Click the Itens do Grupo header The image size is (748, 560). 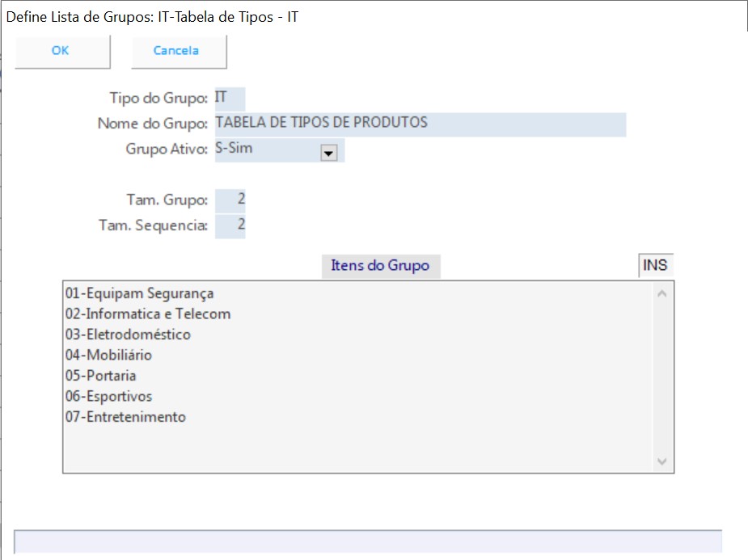pyautogui.click(x=380, y=266)
